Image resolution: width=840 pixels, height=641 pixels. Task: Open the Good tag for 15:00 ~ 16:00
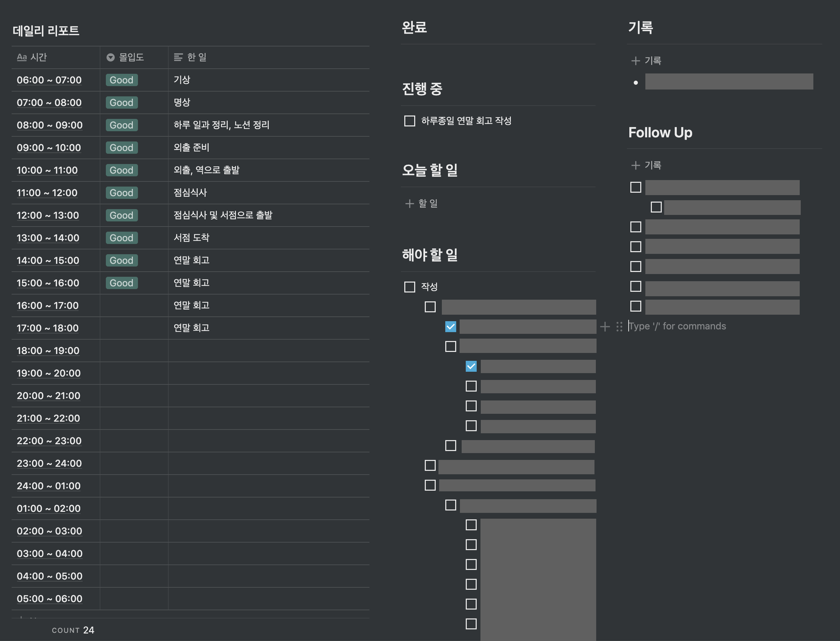(122, 283)
